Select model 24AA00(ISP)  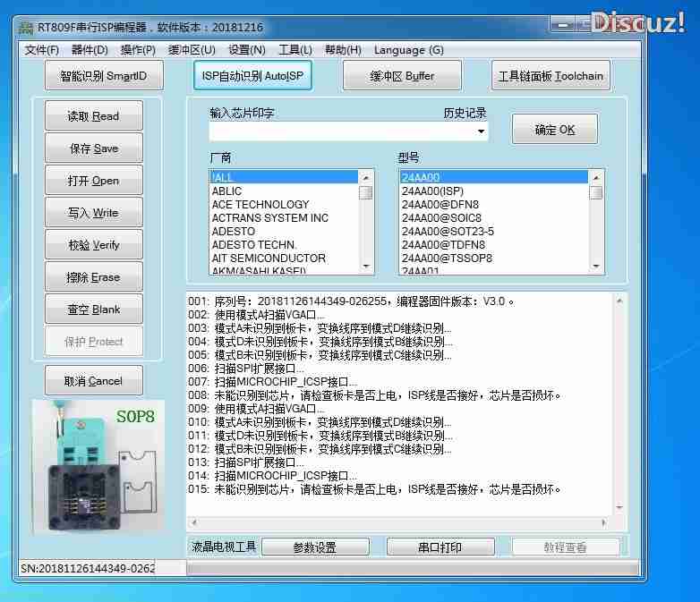pyautogui.click(x=494, y=191)
